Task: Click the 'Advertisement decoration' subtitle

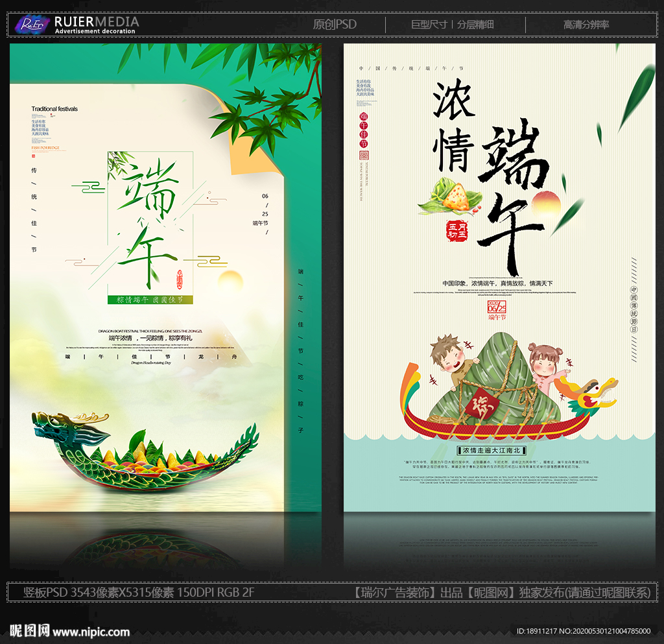Action: tap(95, 31)
